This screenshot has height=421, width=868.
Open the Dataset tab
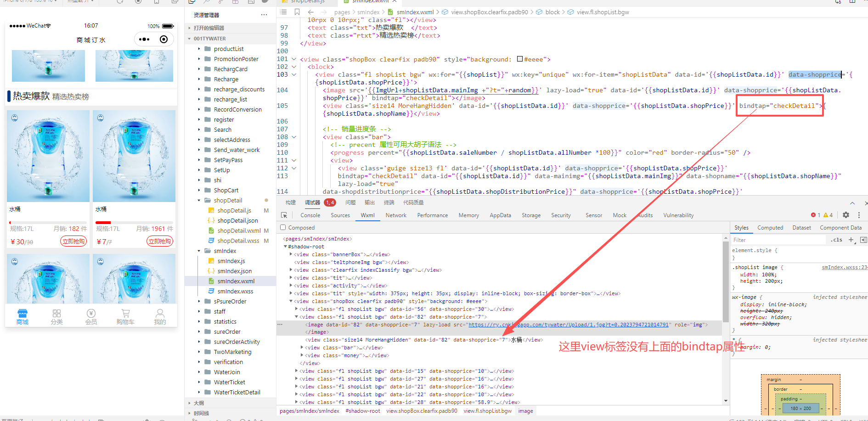tap(801, 227)
